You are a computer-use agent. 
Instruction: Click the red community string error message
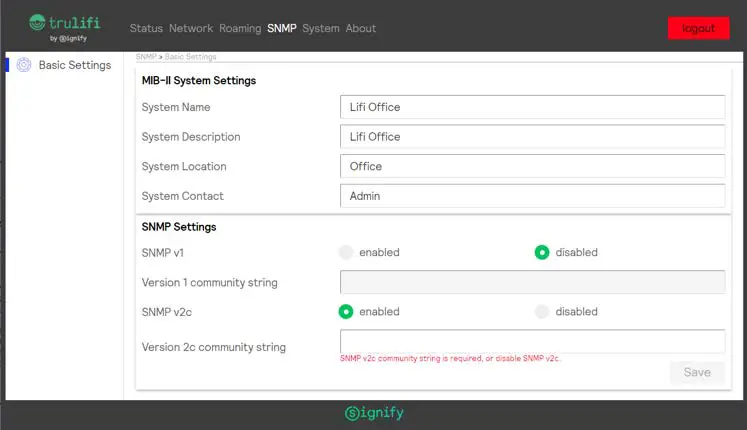pyautogui.click(x=450, y=358)
